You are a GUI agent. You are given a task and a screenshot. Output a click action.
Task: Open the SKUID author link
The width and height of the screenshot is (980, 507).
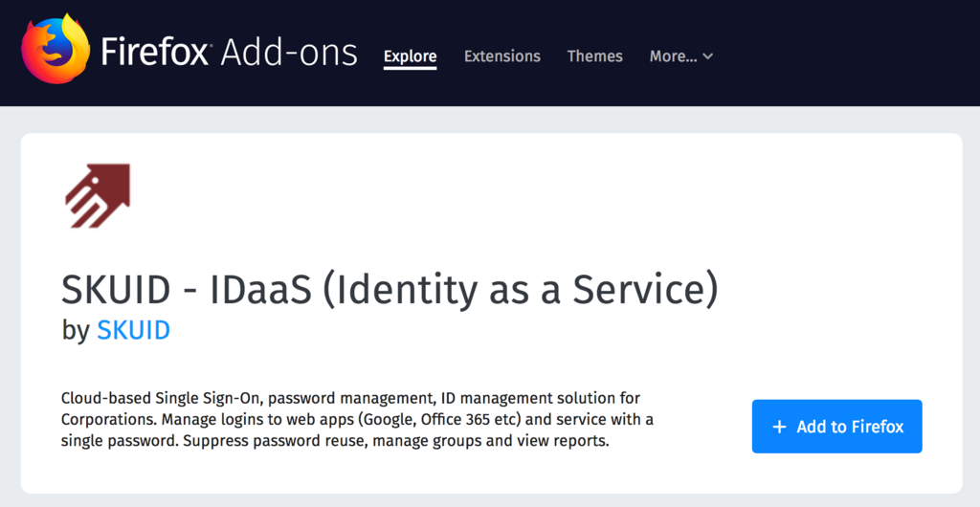(x=134, y=330)
